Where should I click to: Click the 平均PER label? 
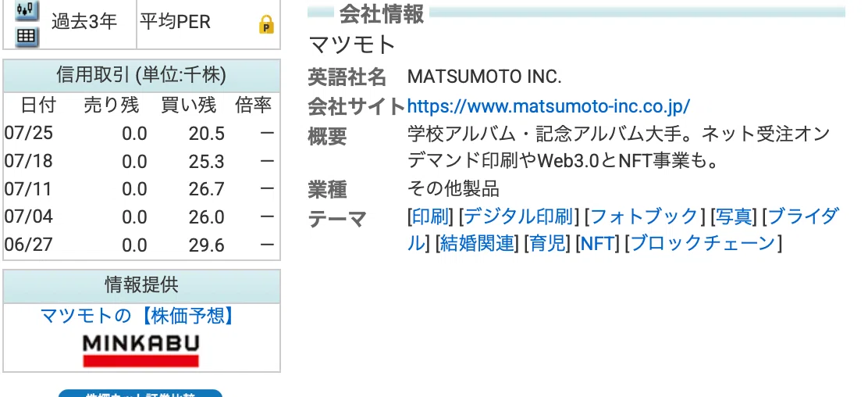175,22
